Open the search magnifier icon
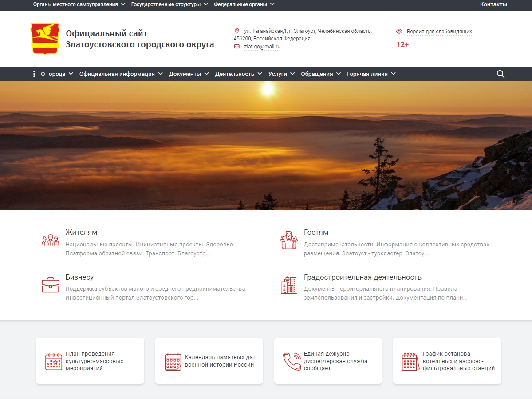This screenshot has height=399, width=532. [500, 74]
